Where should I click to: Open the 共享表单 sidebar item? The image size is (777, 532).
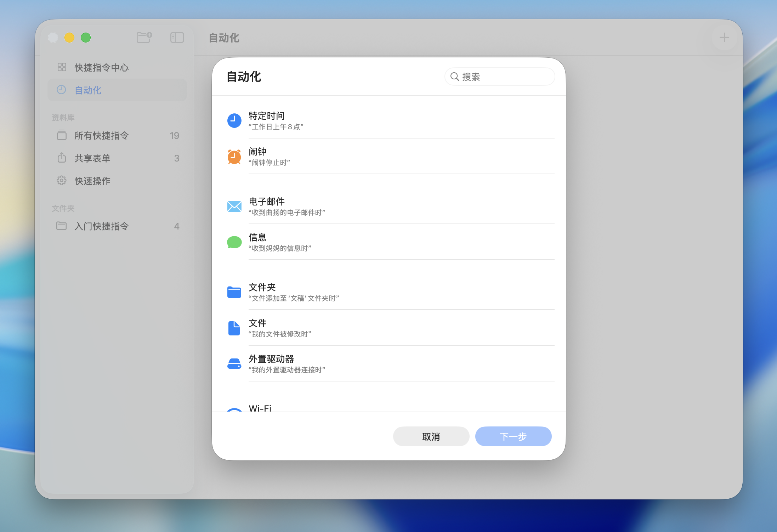[x=92, y=158]
